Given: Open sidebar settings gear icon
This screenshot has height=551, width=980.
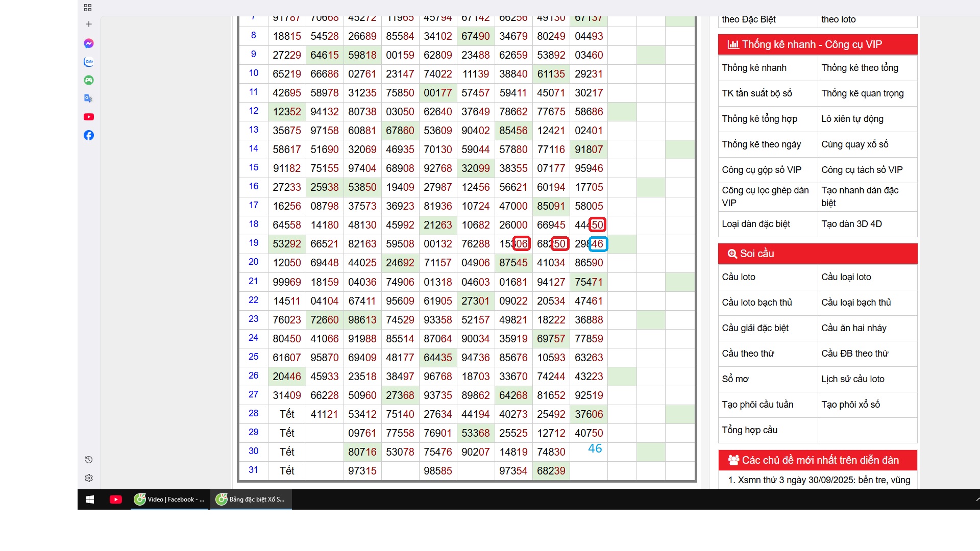Looking at the screenshot, I should tap(89, 478).
